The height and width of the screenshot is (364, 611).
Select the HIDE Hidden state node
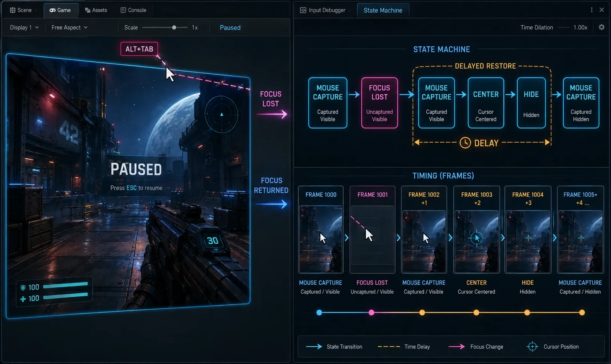(x=531, y=103)
